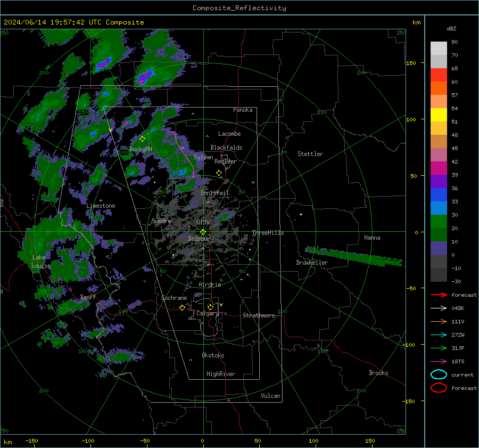Click the asterisk marker east of Innisfail
The width and height of the screenshot is (479, 448).
(x=253, y=183)
